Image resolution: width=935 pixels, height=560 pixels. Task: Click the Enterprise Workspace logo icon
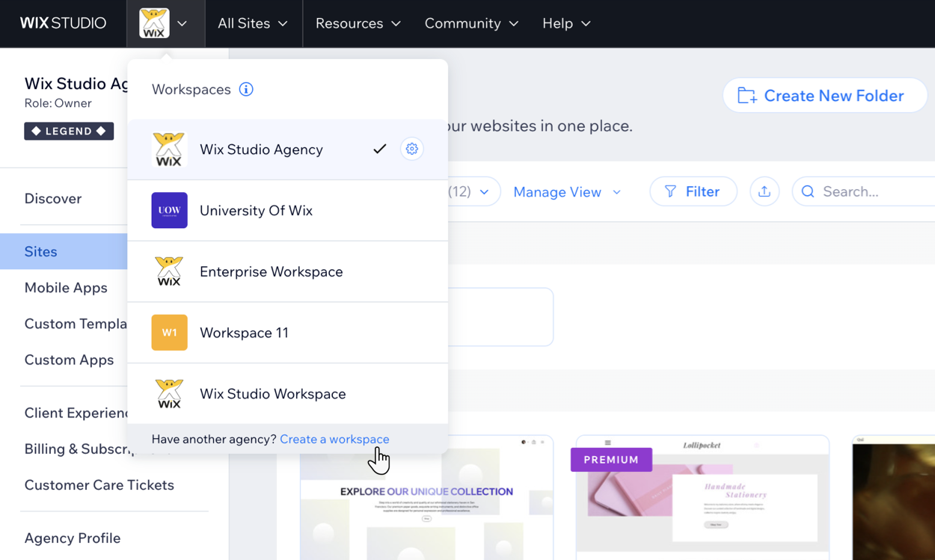pyautogui.click(x=169, y=271)
